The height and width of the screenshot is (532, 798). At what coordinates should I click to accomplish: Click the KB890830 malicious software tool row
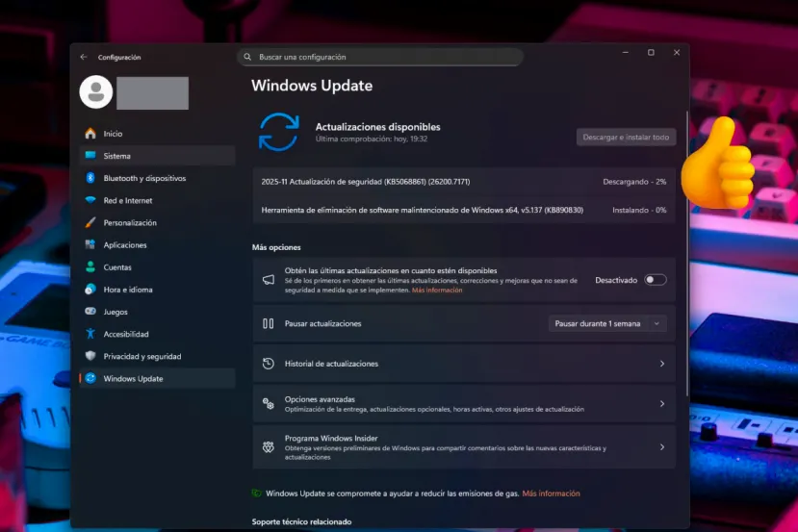tap(464, 210)
